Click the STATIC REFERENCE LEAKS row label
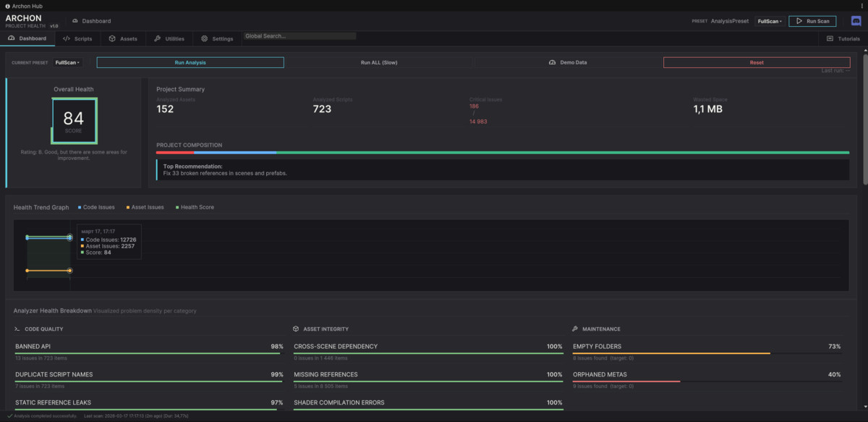The width and height of the screenshot is (868, 422). click(53, 402)
